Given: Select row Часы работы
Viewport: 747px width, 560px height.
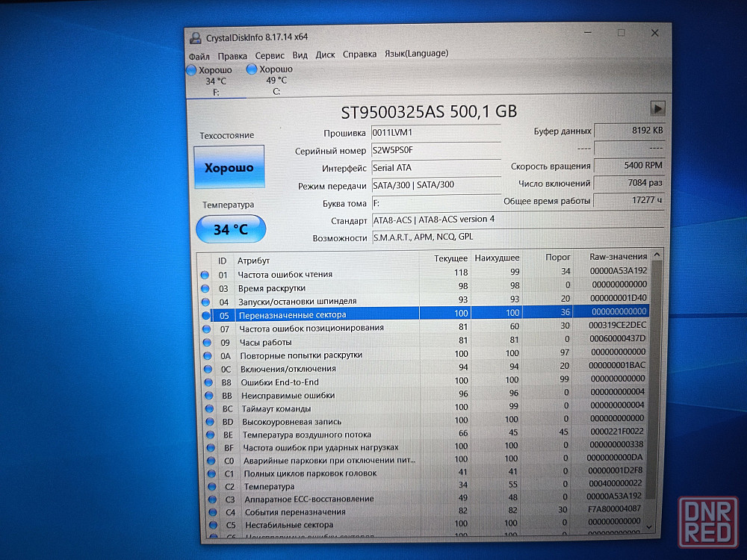Looking at the screenshot, I should click(426, 340).
